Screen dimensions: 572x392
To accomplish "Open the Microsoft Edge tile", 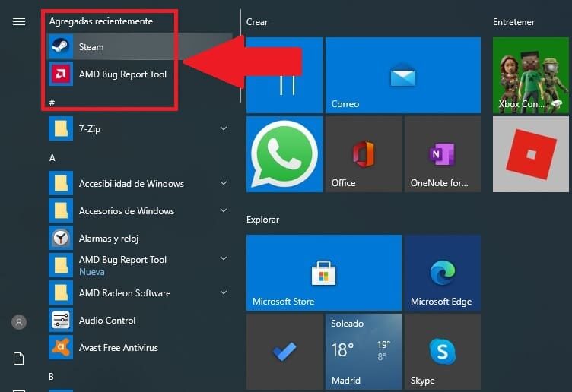I will pyautogui.click(x=443, y=273).
